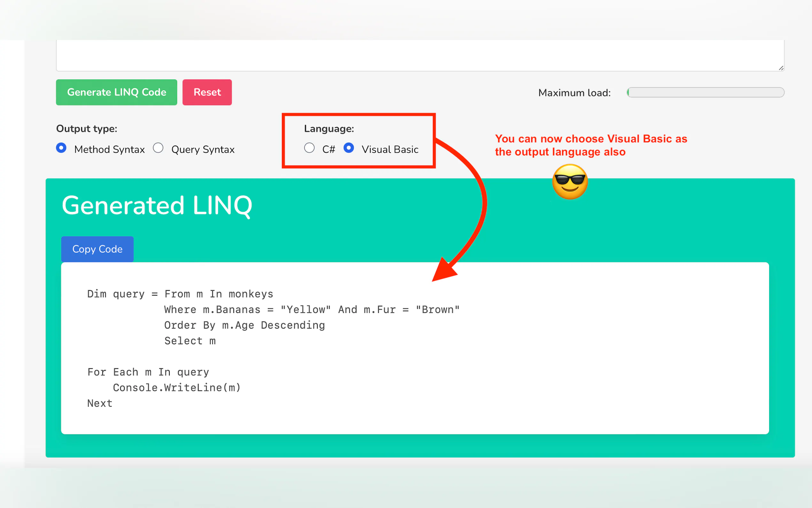
Task: Click inside the query text area
Action: pos(420,55)
